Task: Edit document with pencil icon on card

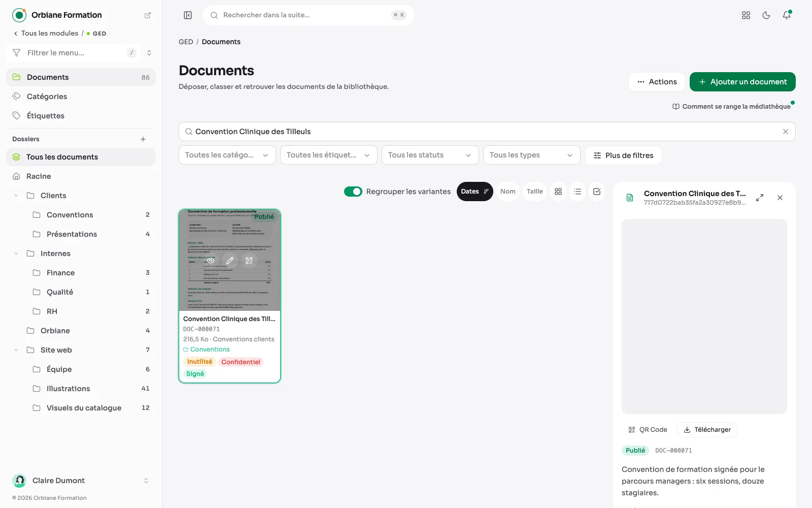Action: (230, 261)
